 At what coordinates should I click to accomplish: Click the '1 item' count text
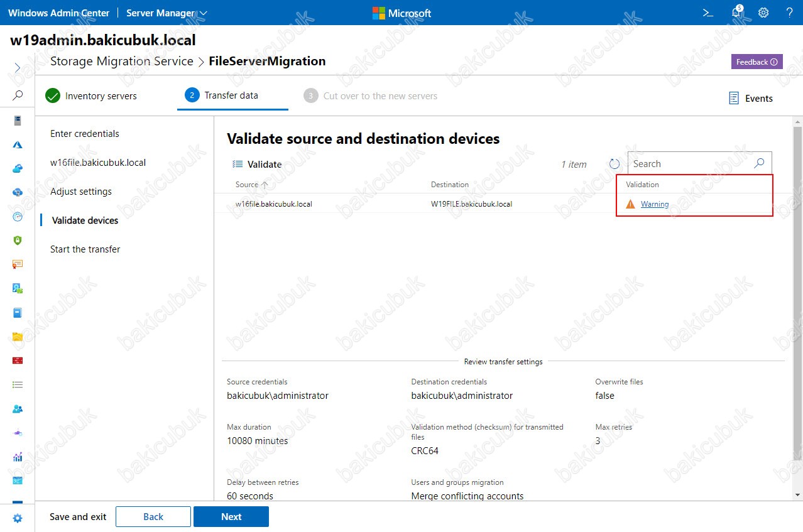[574, 165]
